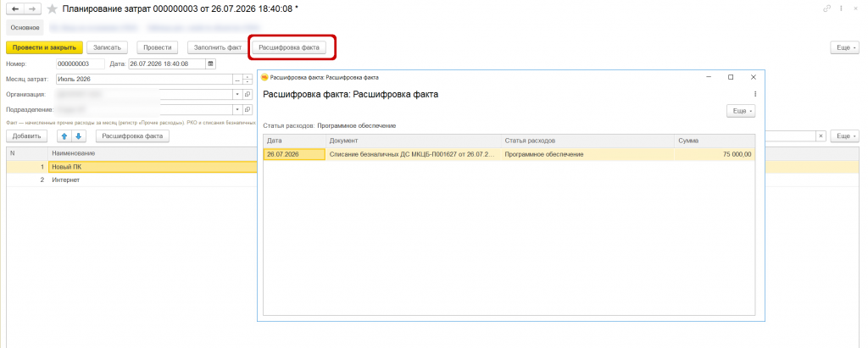Add document to favorites with star
This screenshot has height=348, width=868.
[52, 8]
